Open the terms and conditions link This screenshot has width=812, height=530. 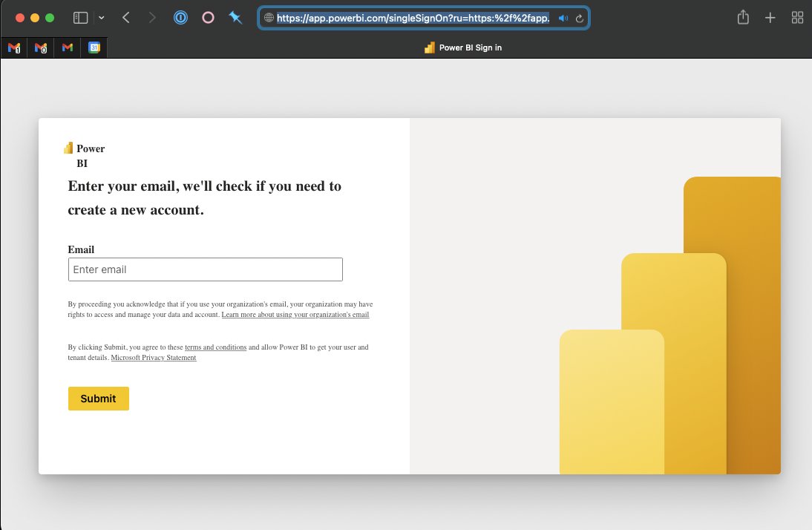(x=215, y=347)
